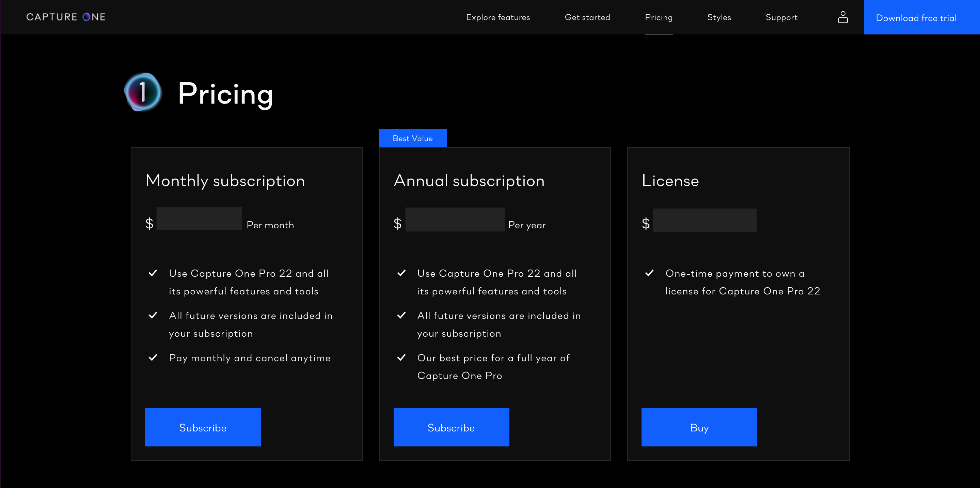Click the Monthly subscription heading
This screenshot has width=980, height=488.
tap(225, 181)
